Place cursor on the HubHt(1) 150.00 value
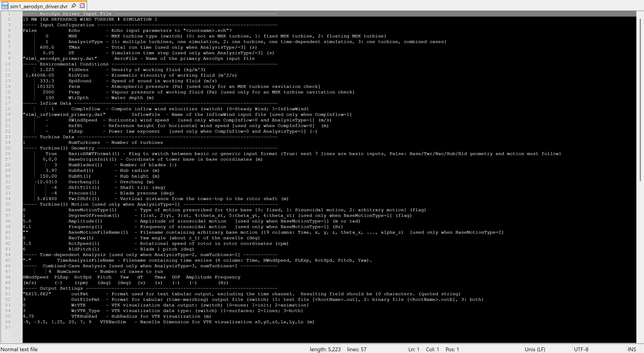 [48, 176]
